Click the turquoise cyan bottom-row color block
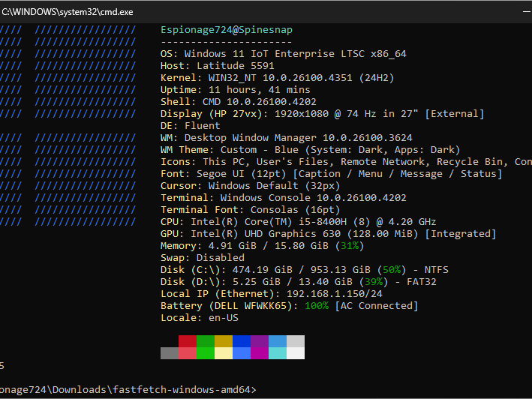Viewport: 532px width, 399px height. tap(278, 353)
